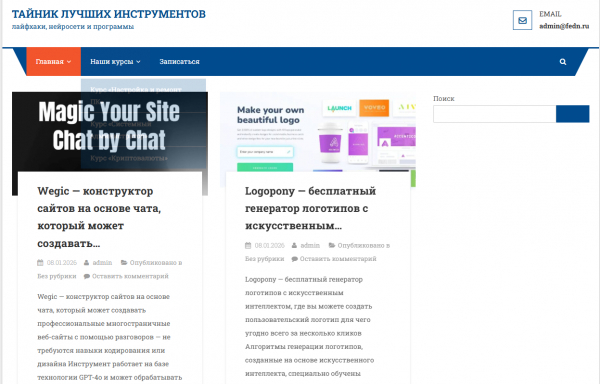Click the admin@fedn.ru email address
Viewport: 600px width, 384px height.
coord(564,26)
